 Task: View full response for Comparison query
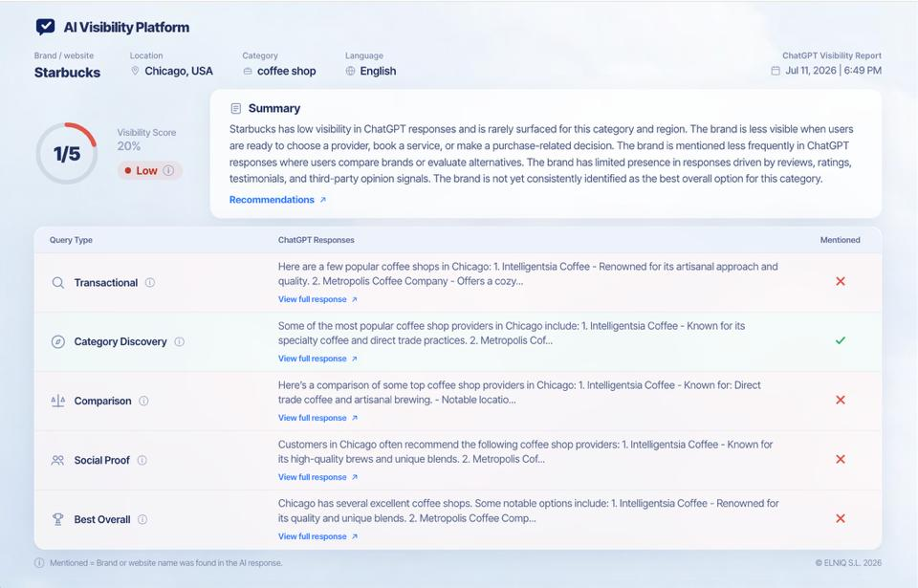pyautogui.click(x=317, y=418)
